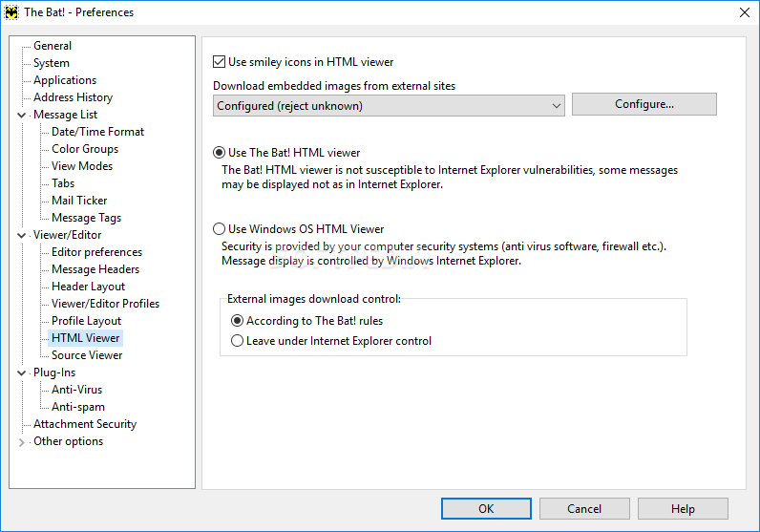Select Use The Bat! HTML viewer option
This screenshot has height=532, width=760.
tap(219, 152)
